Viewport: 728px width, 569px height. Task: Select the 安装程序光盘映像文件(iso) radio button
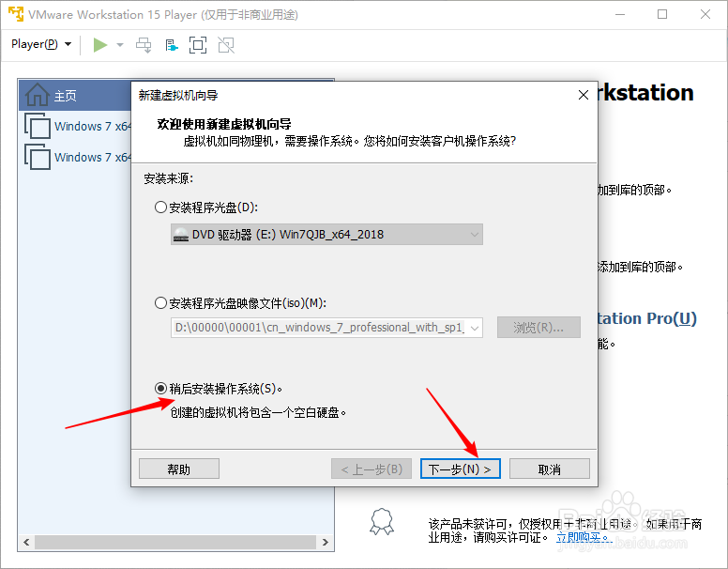click(160, 303)
